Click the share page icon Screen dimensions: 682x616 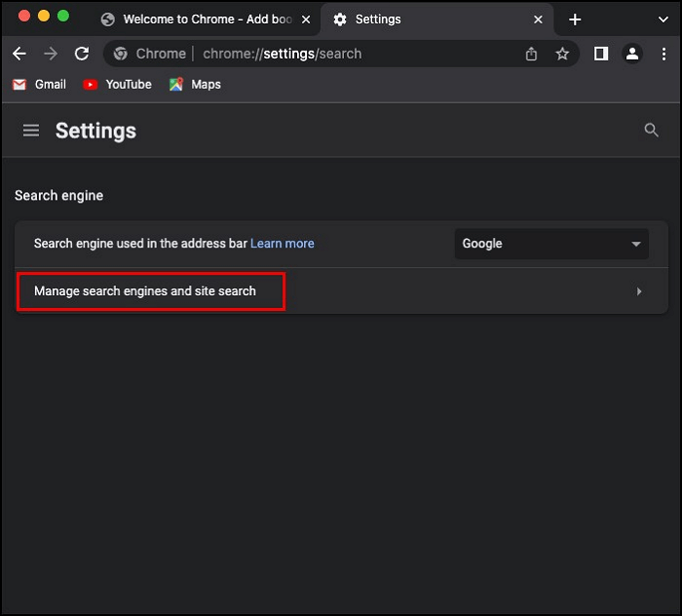pos(531,55)
